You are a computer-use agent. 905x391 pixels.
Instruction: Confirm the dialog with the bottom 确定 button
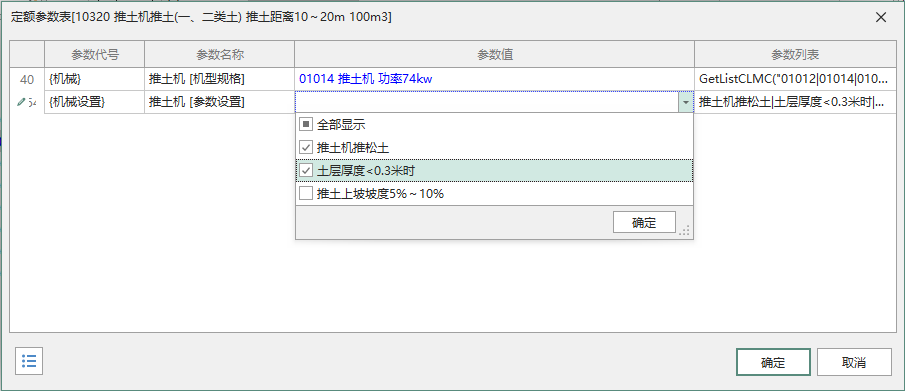pos(773,363)
